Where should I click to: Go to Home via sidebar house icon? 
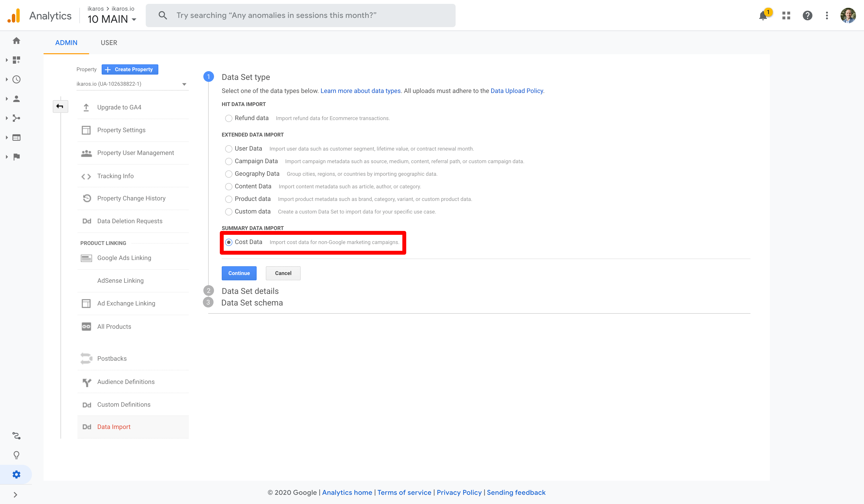pyautogui.click(x=16, y=41)
